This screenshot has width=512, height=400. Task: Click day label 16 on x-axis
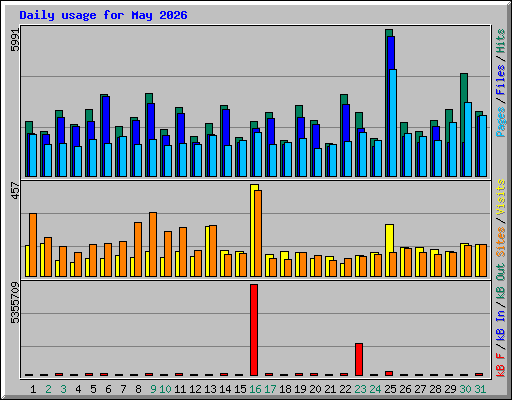[255, 389]
